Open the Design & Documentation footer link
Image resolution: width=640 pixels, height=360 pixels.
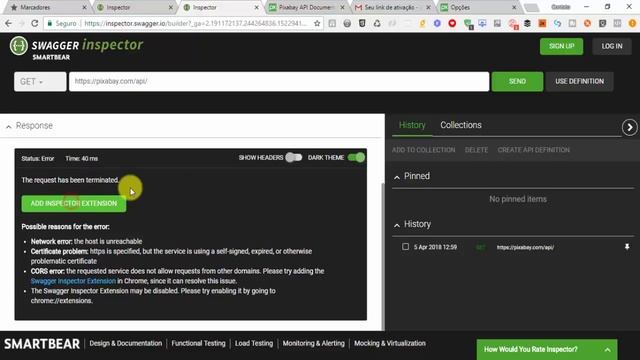126,343
